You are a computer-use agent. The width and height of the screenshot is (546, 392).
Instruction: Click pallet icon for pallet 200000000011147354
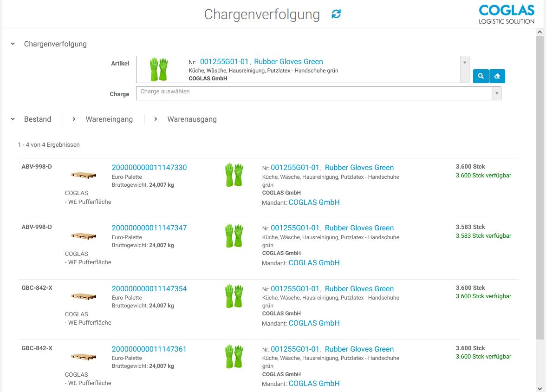[84, 296]
